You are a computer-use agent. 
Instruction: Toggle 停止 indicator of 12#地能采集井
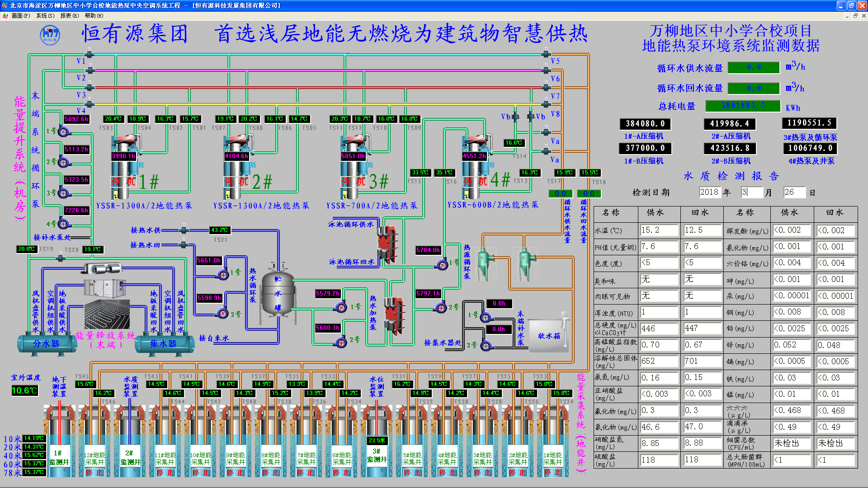click(x=94, y=472)
